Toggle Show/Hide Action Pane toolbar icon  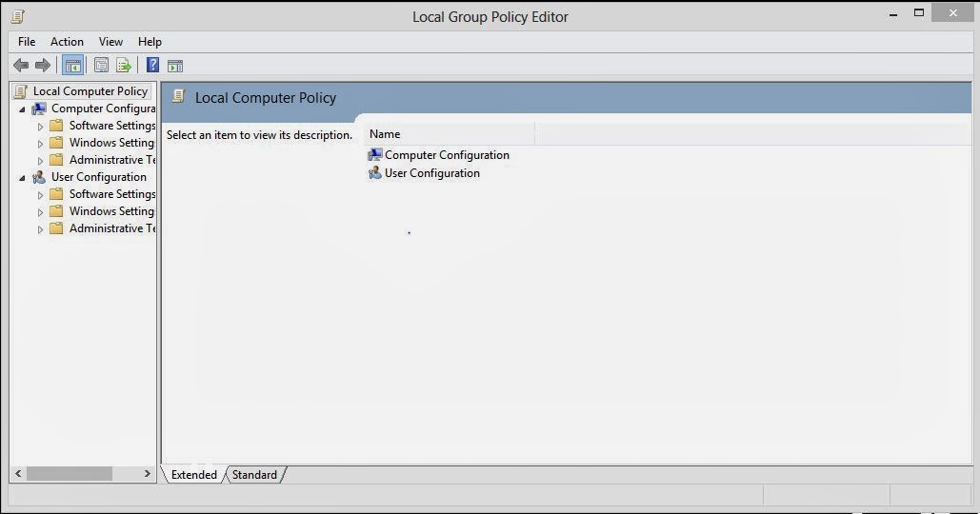click(175, 66)
